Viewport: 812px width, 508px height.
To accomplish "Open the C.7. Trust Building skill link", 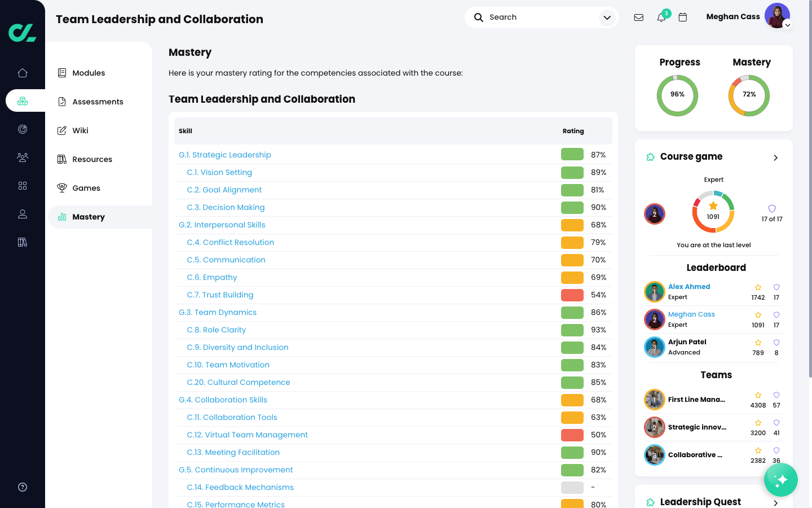I will tap(220, 295).
